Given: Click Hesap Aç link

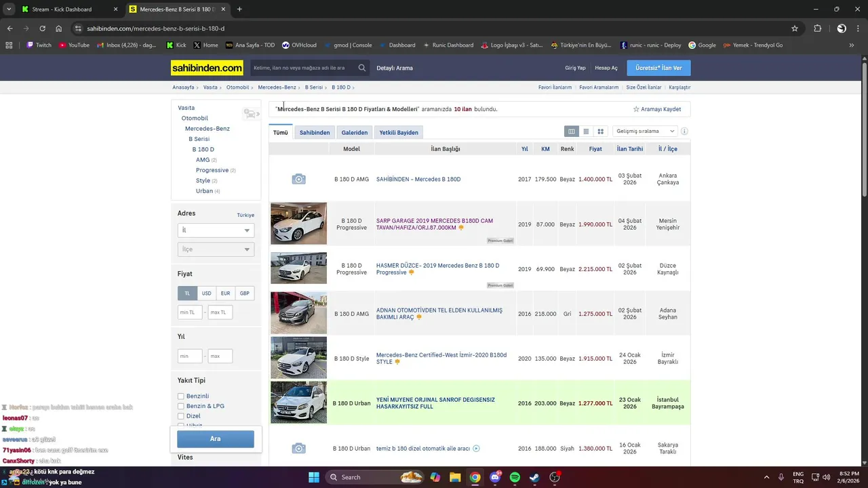Looking at the screenshot, I should pos(606,68).
